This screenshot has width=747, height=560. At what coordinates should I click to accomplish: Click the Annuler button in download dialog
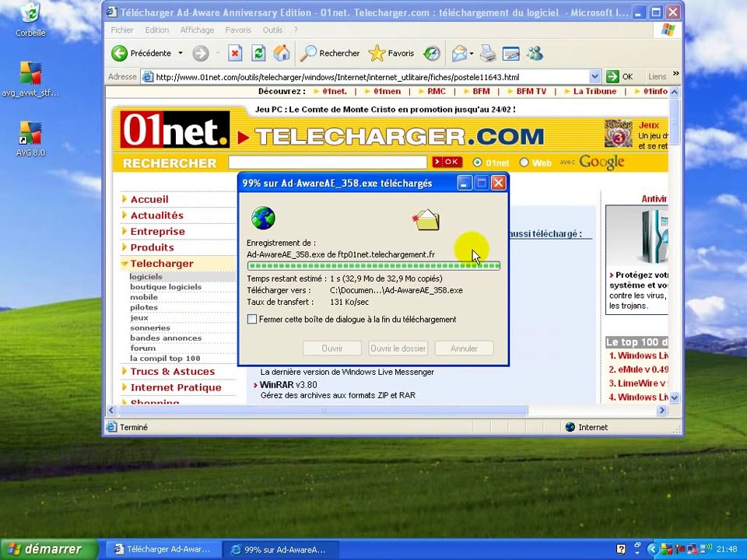point(464,348)
